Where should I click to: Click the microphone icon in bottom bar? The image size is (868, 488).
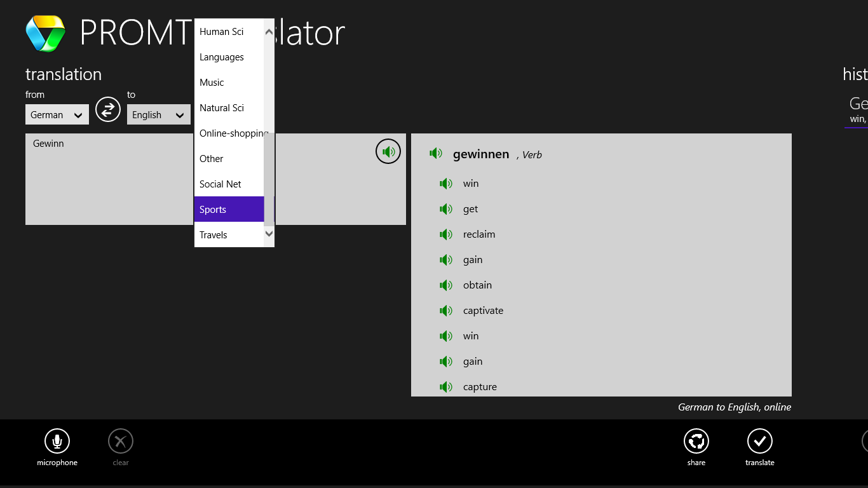57,441
